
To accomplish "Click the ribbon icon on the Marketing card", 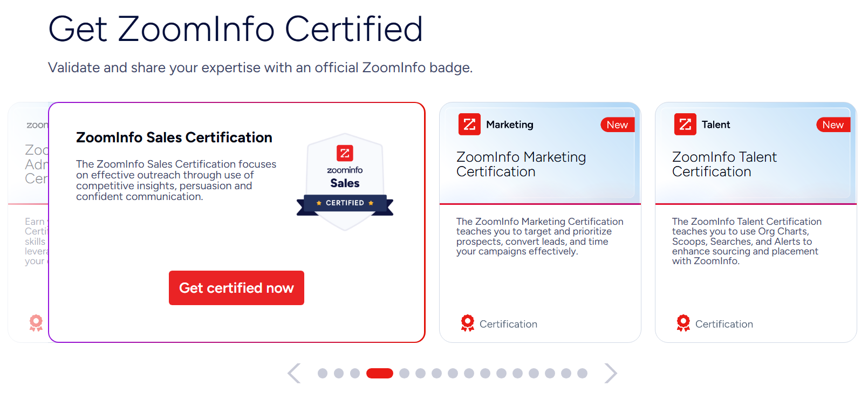I will [x=468, y=323].
